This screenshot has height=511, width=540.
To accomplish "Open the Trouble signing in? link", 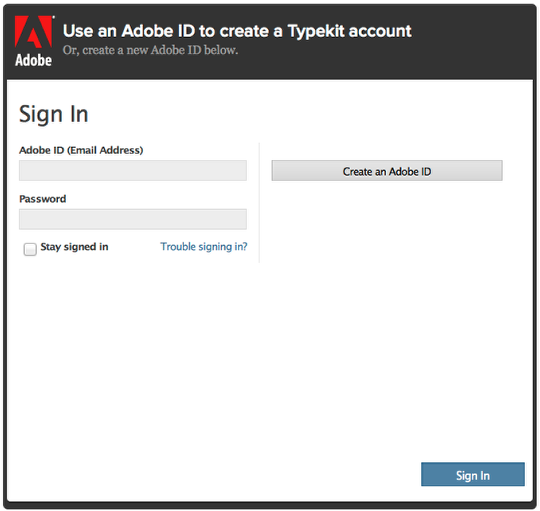I will [204, 247].
